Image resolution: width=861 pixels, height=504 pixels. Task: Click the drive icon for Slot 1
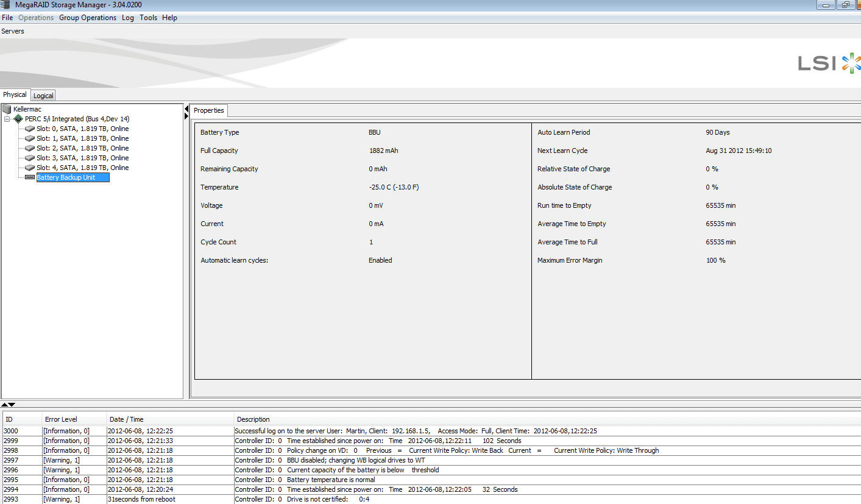pos(30,139)
